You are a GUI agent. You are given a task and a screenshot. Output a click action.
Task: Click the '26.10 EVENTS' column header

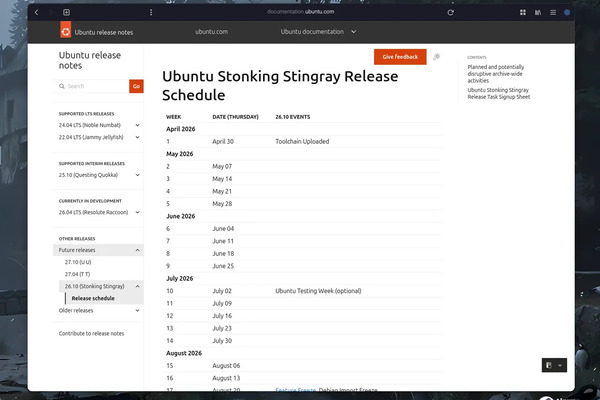[x=293, y=117]
